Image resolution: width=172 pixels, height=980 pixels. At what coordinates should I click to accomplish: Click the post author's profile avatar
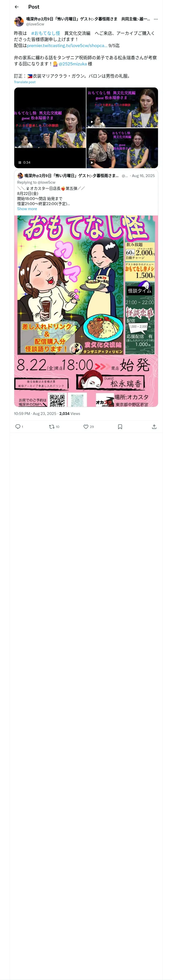click(19, 21)
